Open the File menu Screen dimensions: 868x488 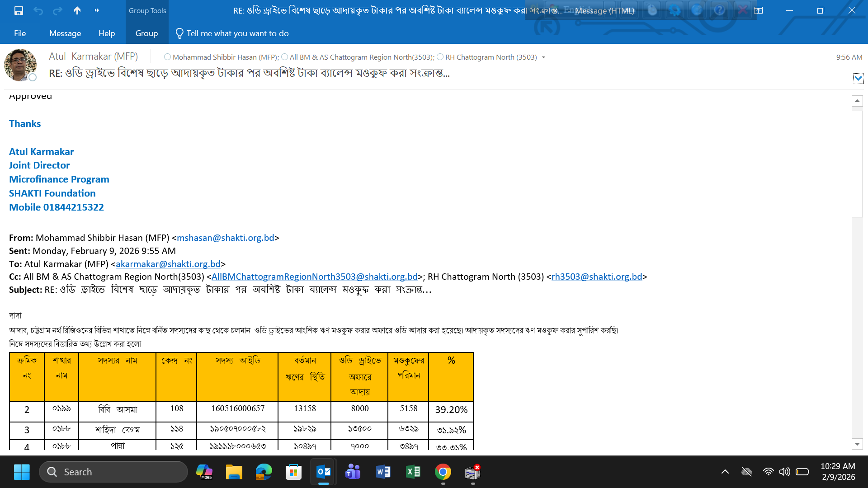point(20,33)
